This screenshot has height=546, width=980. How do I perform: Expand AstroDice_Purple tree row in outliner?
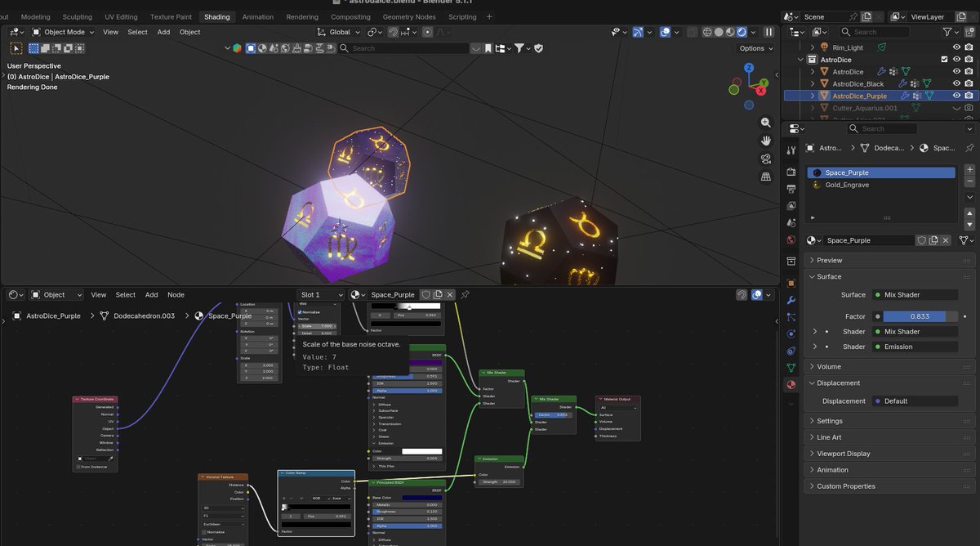[812, 96]
